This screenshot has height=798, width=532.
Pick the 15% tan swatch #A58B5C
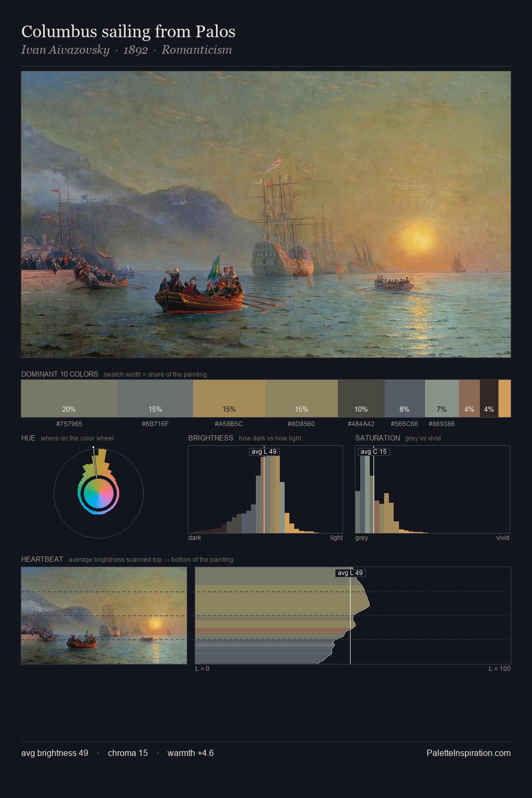tap(229, 398)
